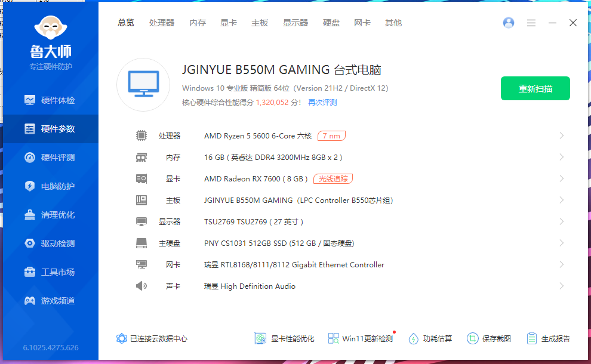This screenshot has height=364, width=591.
Task: Switch to the 显示器 tab
Action: coord(295,23)
